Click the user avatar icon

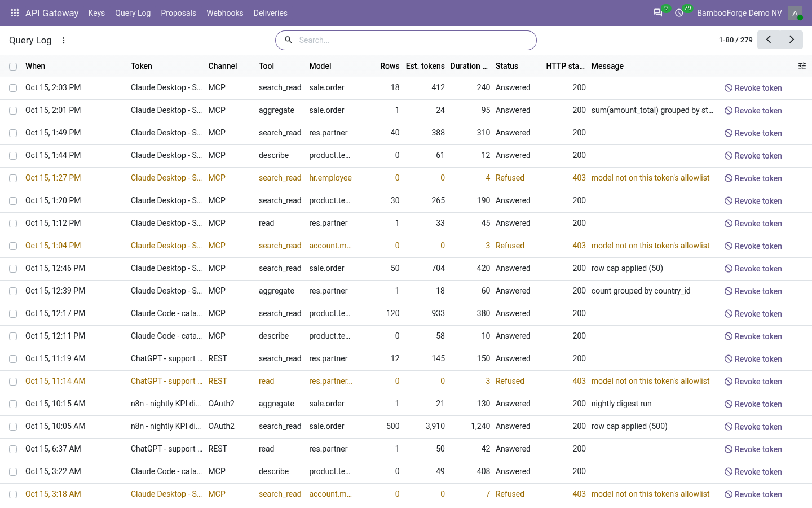pyautogui.click(x=795, y=13)
